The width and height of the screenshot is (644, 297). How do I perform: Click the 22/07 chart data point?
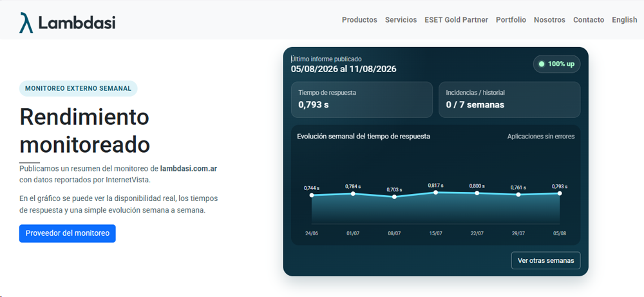pos(477,193)
